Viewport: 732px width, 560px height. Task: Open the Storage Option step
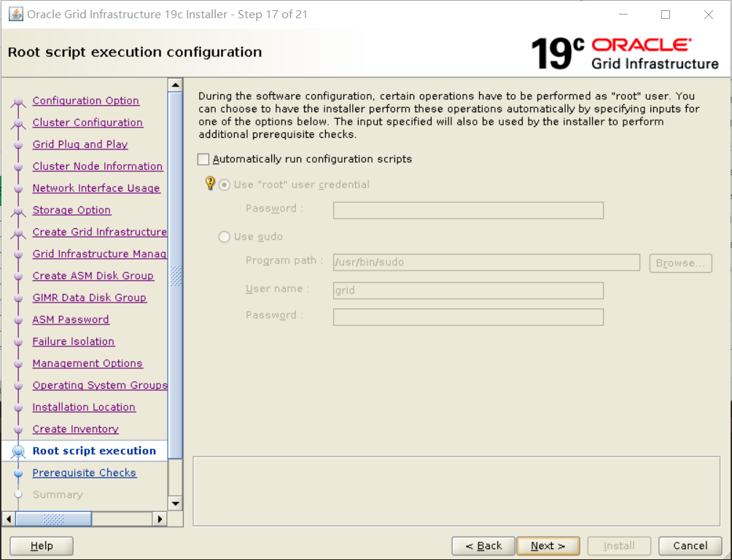[71, 210]
